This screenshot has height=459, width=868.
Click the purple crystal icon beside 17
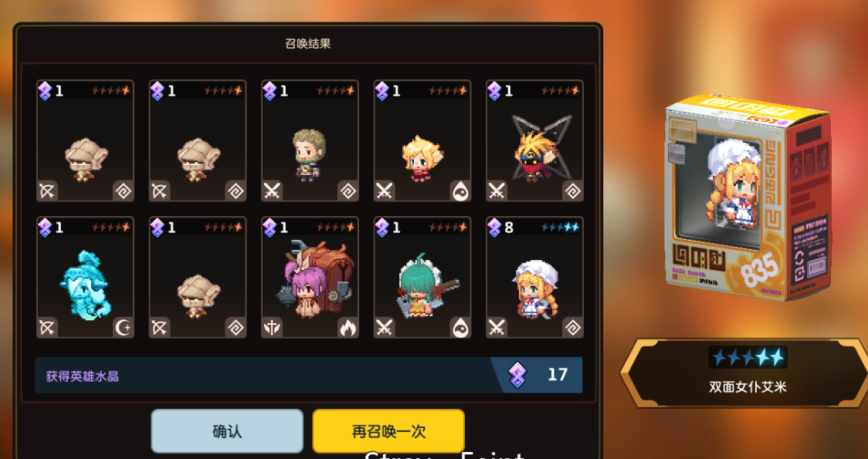pyautogui.click(x=517, y=375)
